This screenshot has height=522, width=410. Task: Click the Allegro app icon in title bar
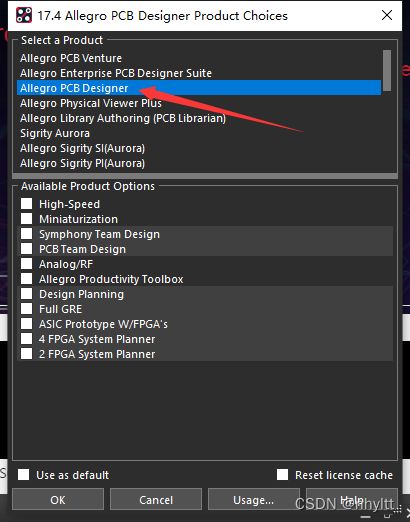(24, 15)
